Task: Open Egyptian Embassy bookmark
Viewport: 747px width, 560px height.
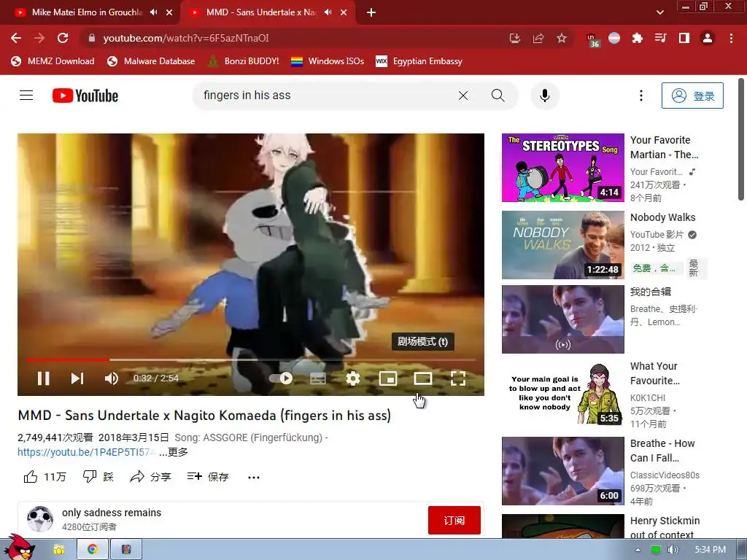Action: (x=419, y=61)
